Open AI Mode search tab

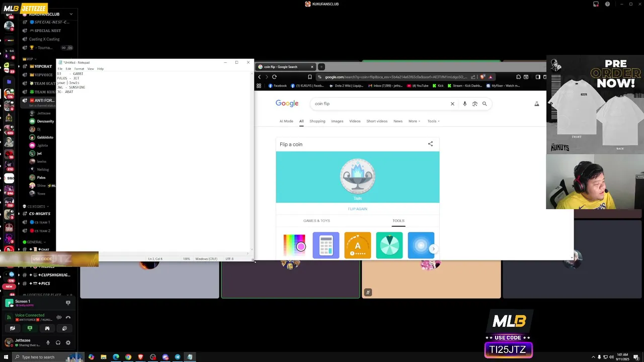(286, 121)
